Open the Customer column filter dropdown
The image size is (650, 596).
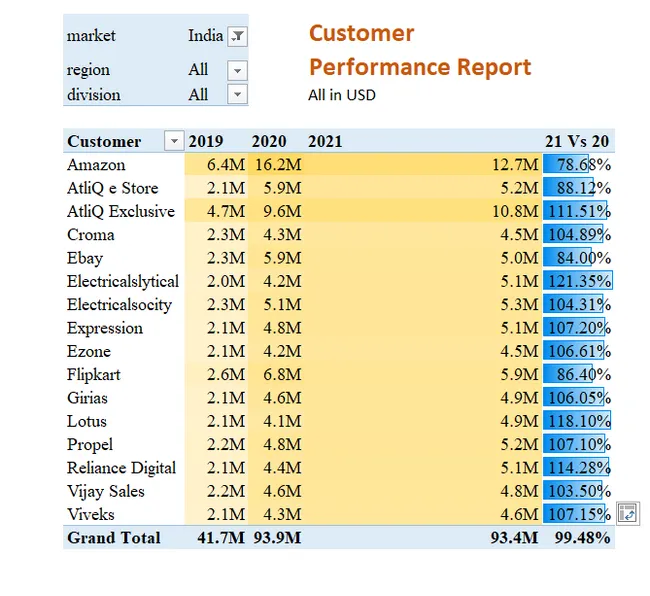click(174, 141)
